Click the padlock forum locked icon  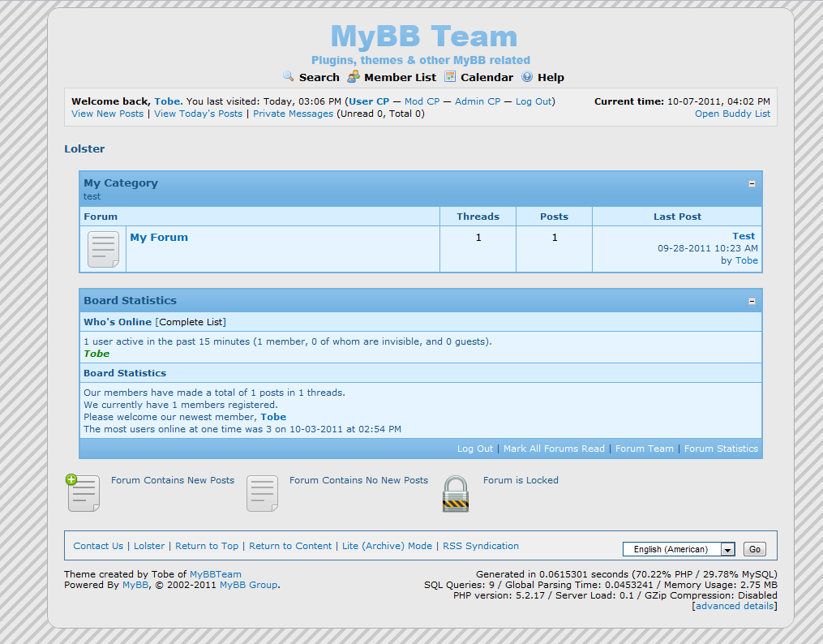(x=456, y=493)
